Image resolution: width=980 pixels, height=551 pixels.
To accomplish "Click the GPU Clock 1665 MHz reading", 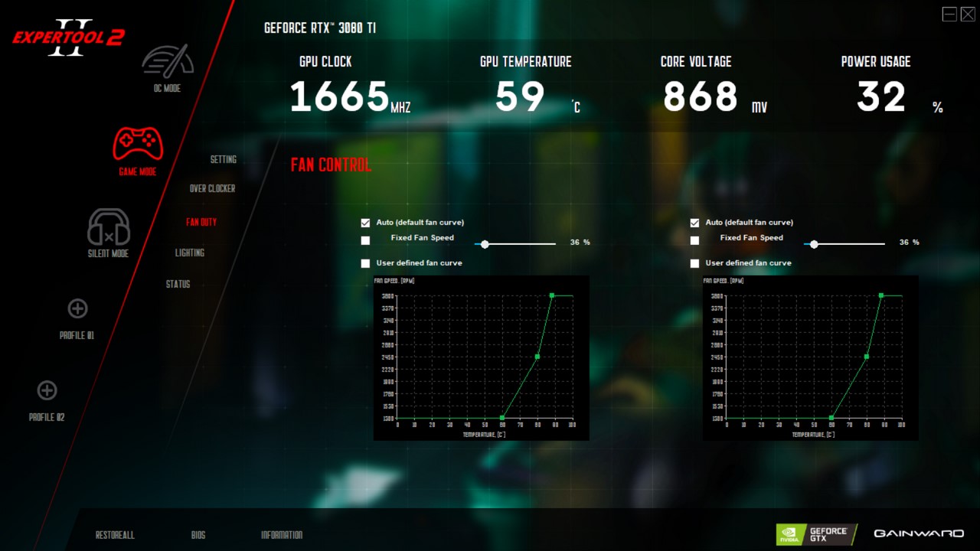I will coord(350,97).
